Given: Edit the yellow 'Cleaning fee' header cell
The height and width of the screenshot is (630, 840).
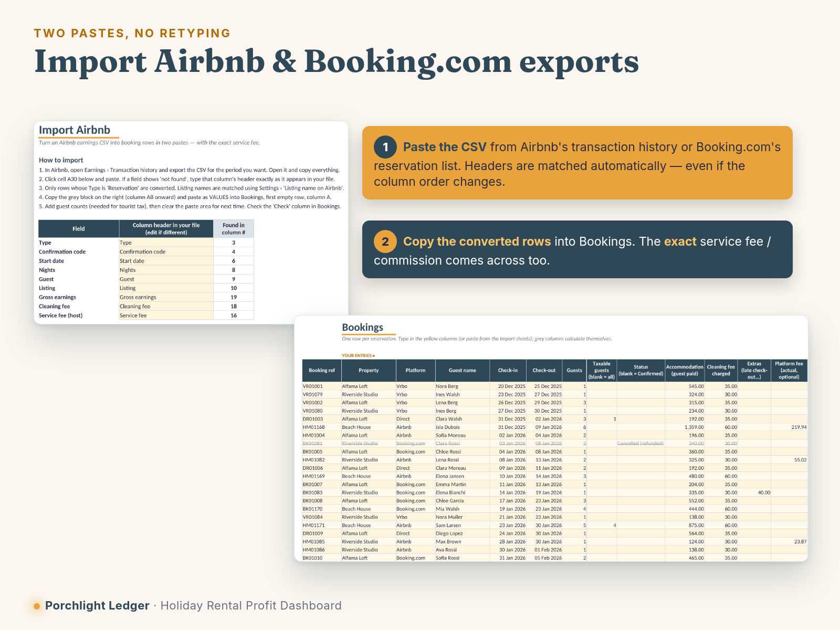Looking at the screenshot, I should pos(166,307).
